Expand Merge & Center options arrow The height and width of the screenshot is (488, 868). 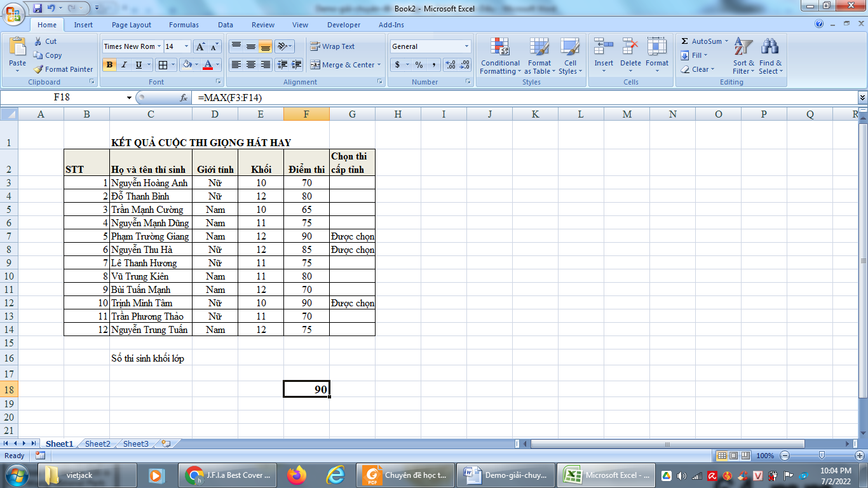click(379, 65)
